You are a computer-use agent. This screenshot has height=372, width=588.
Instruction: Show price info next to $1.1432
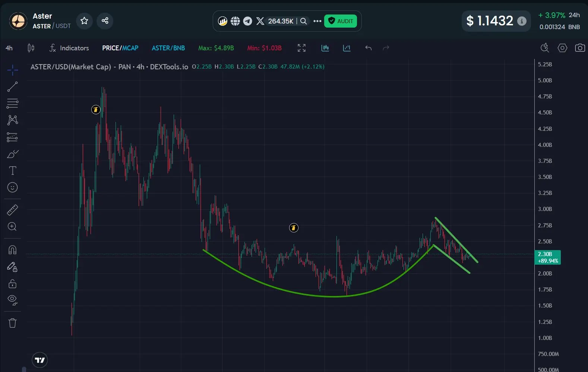[522, 21]
